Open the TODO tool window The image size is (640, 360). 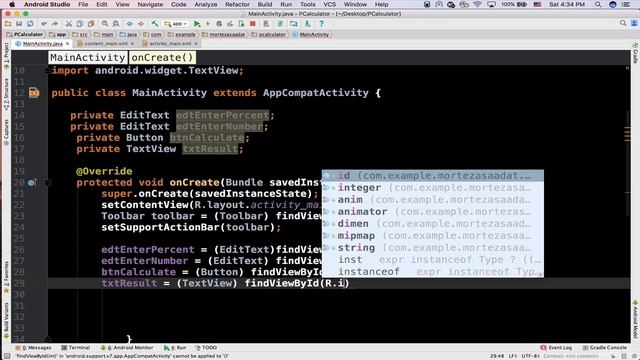point(206,348)
